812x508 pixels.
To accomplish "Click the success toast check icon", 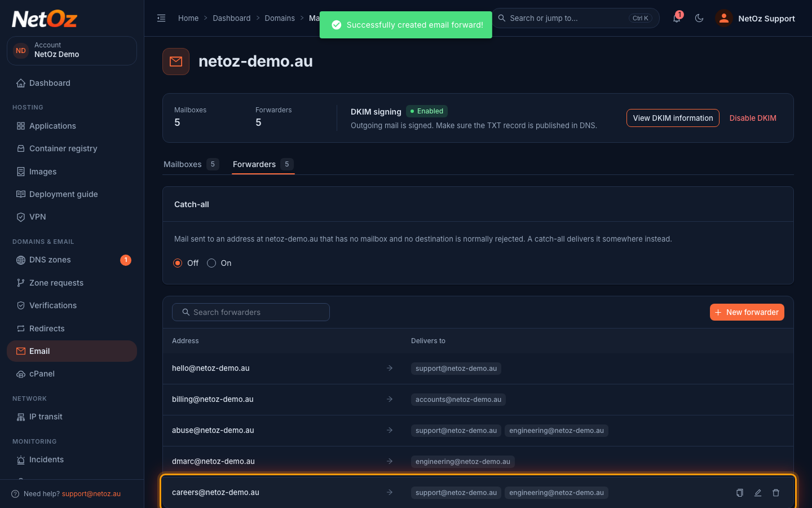I will 337,25.
